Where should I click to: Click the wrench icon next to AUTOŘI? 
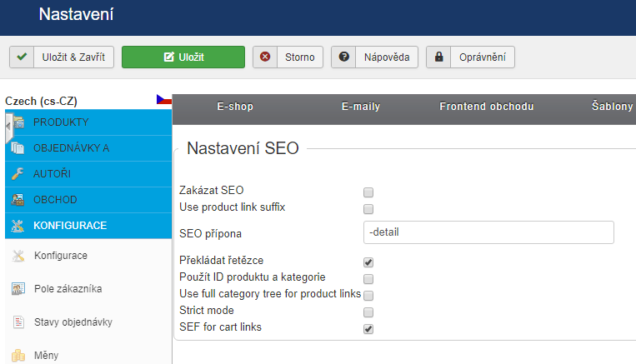(x=18, y=173)
